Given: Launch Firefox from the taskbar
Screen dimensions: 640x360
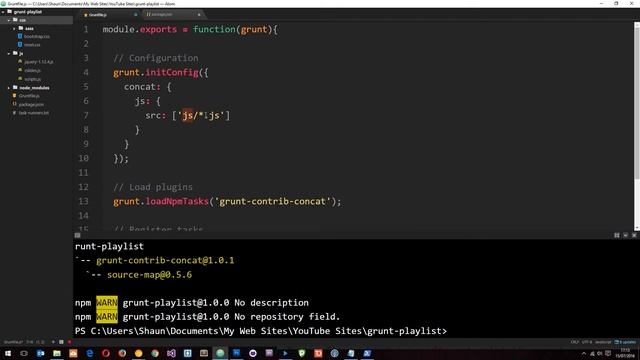Looking at the screenshot, I should (x=122, y=353).
